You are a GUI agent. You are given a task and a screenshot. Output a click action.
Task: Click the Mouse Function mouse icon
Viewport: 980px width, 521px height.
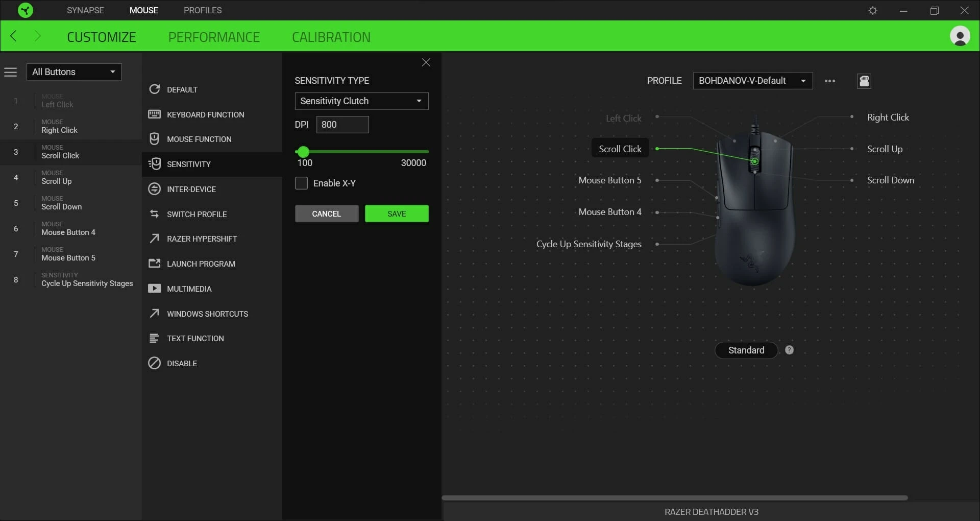tap(154, 139)
